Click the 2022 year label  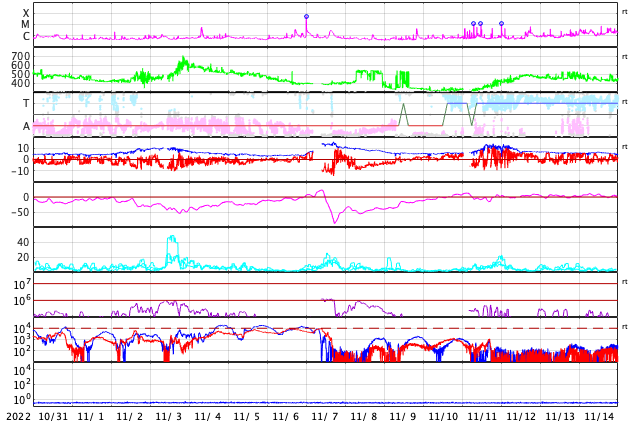(x=19, y=417)
